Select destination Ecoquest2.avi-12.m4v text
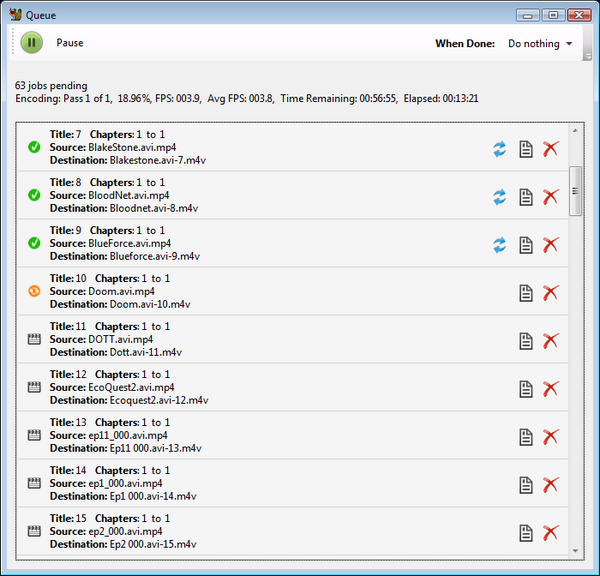The height and width of the screenshot is (576, 600). coord(159,400)
